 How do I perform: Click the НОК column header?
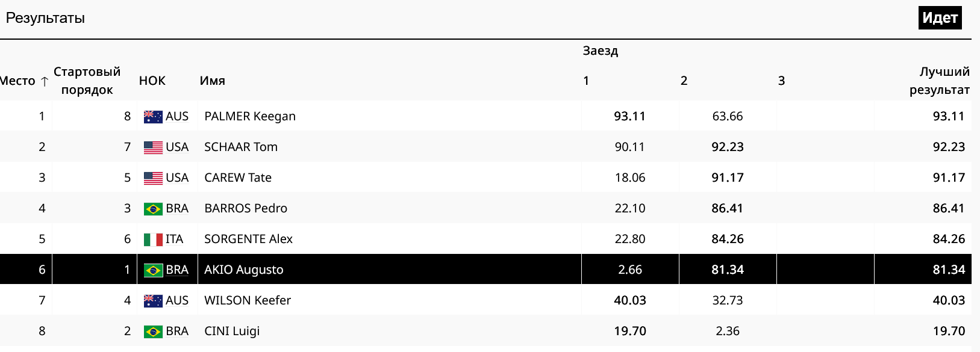[152, 81]
